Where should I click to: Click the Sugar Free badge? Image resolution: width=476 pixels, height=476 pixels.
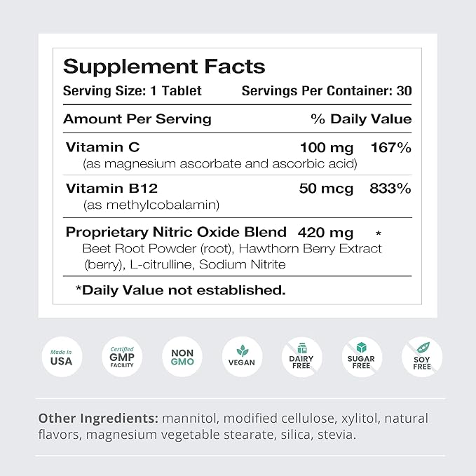click(362, 358)
